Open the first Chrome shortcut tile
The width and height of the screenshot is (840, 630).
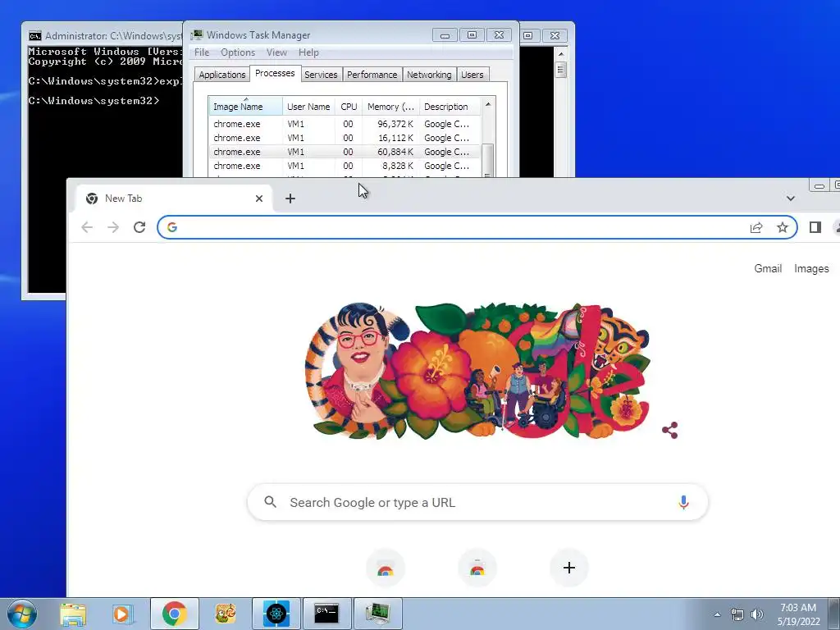pos(386,568)
